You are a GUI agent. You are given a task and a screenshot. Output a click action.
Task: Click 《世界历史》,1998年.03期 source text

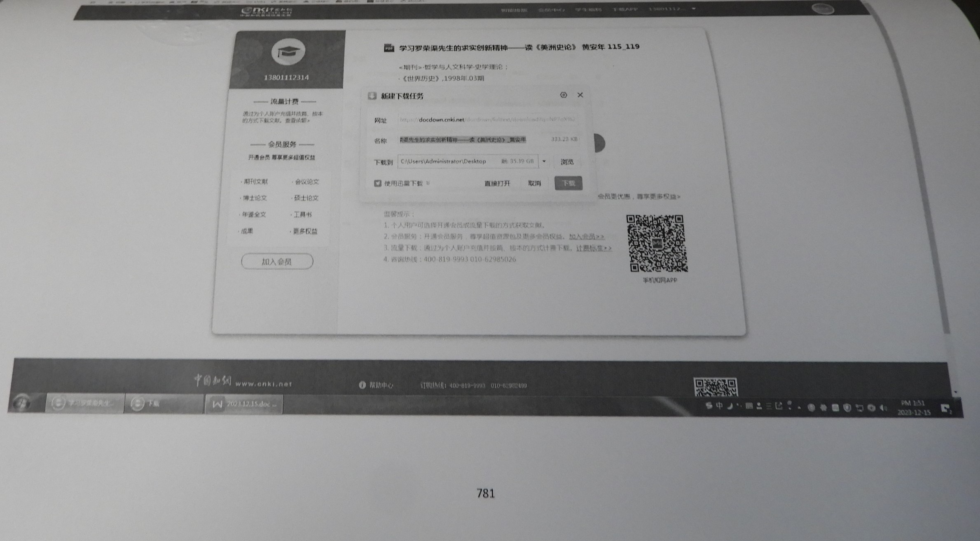[442, 78]
